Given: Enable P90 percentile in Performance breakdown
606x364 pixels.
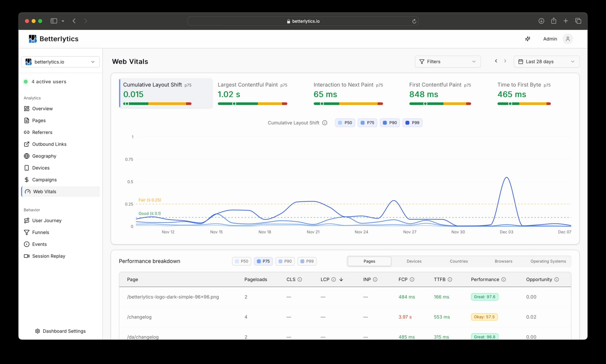Looking at the screenshot, I should click(285, 261).
